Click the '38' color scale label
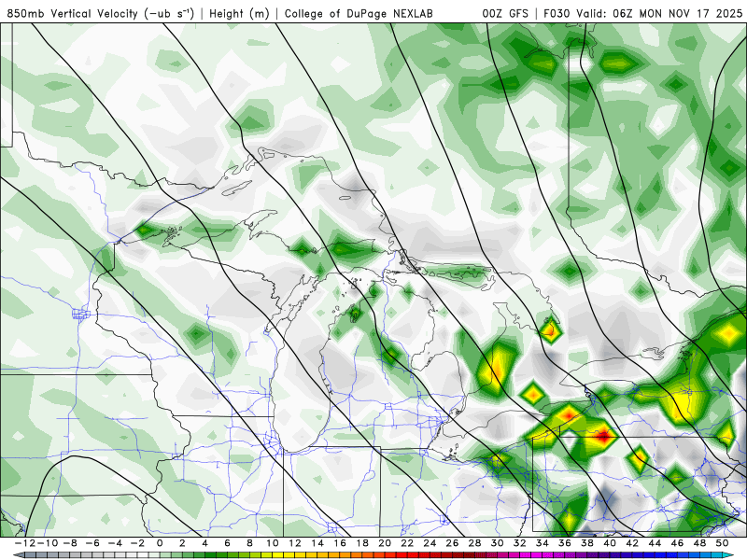The width and height of the screenshot is (747, 560). 587,543
